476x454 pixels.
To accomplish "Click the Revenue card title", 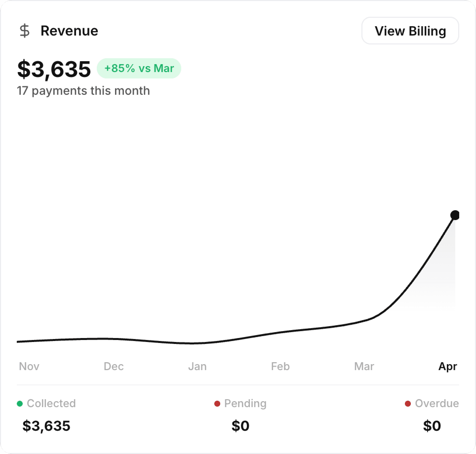I will (x=69, y=31).
